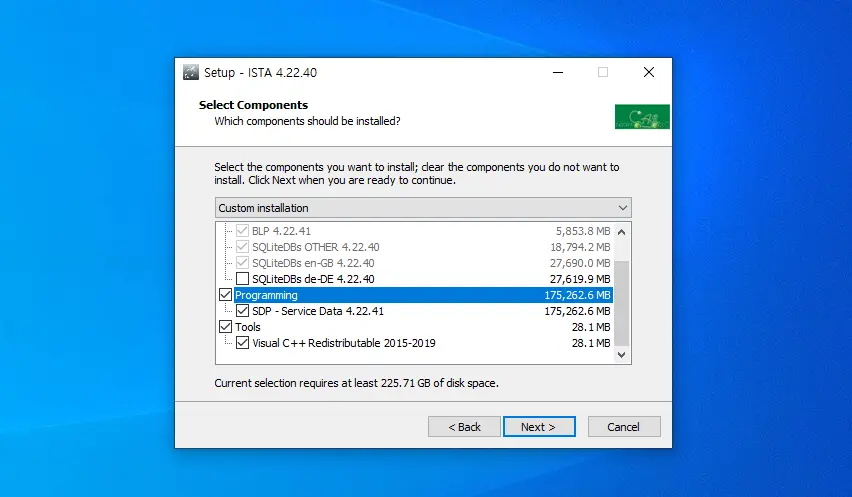Click the 18,794.2 MB size value
Screen dimensions: 852x497
[x=580, y=247]
